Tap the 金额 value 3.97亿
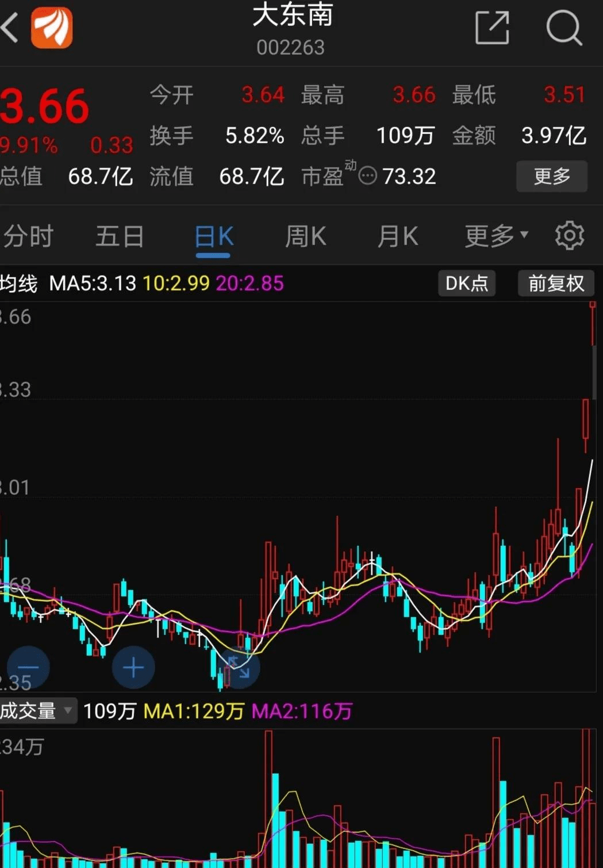This screenshot has width=603, height=868. tap(554, 136)
